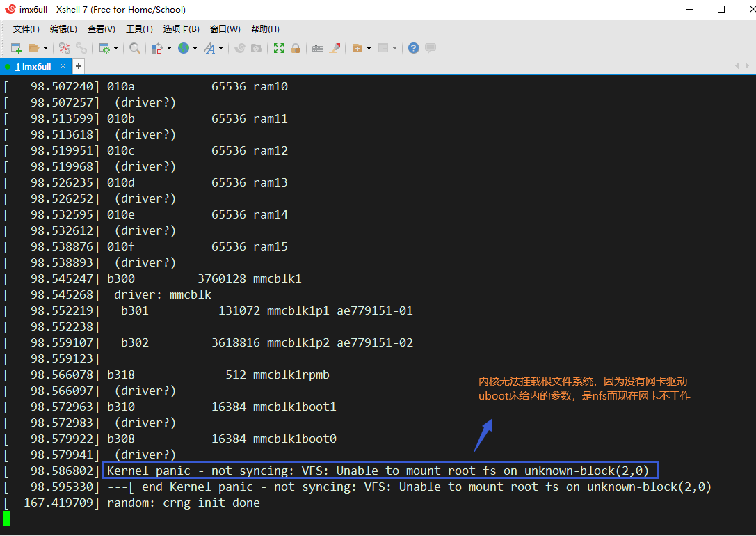Click the highlight pen icon
Image resolution: width=756 pixels, height=536 pixels.
coord(335,48)
